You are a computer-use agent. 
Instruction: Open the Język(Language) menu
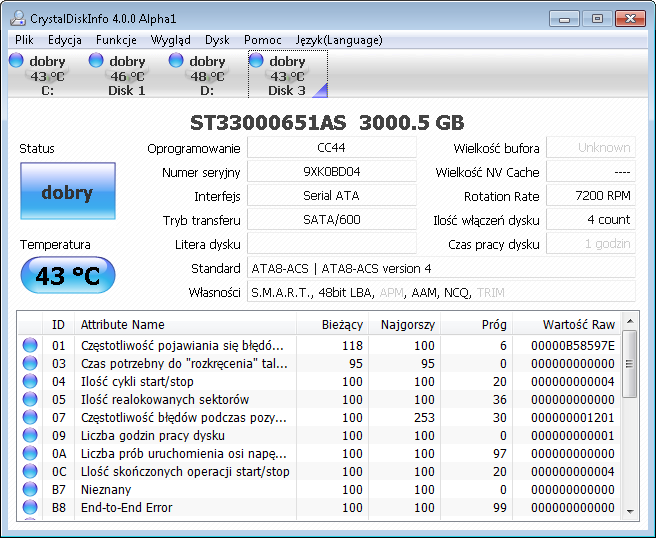click(338, 40)
